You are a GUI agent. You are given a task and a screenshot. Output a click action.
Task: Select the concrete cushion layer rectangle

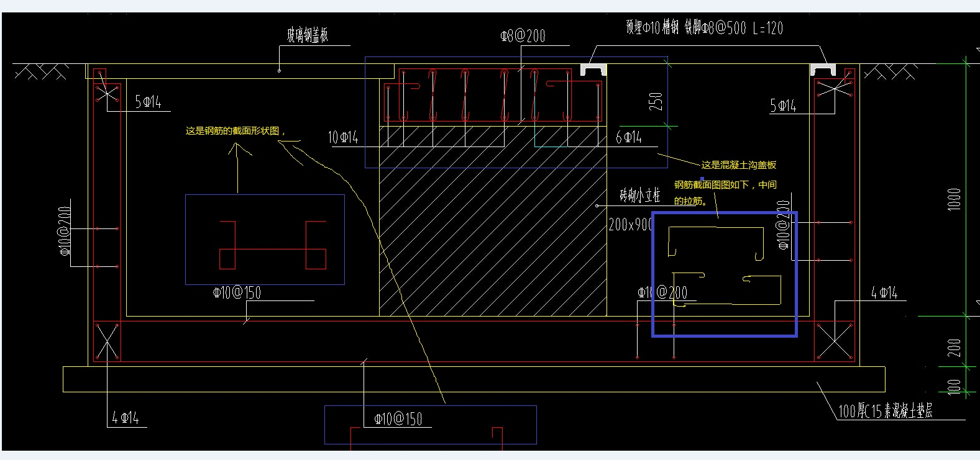click(x=474, y=379)
